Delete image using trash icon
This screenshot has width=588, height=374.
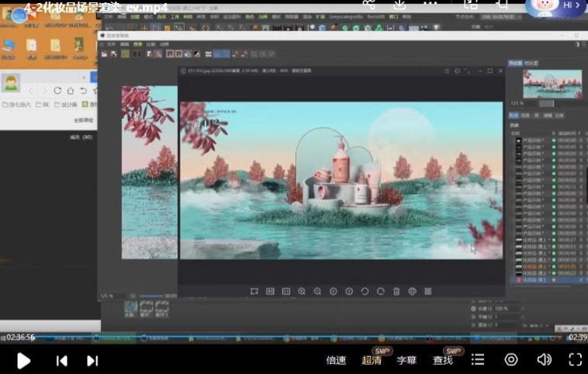tap(396, 291)
